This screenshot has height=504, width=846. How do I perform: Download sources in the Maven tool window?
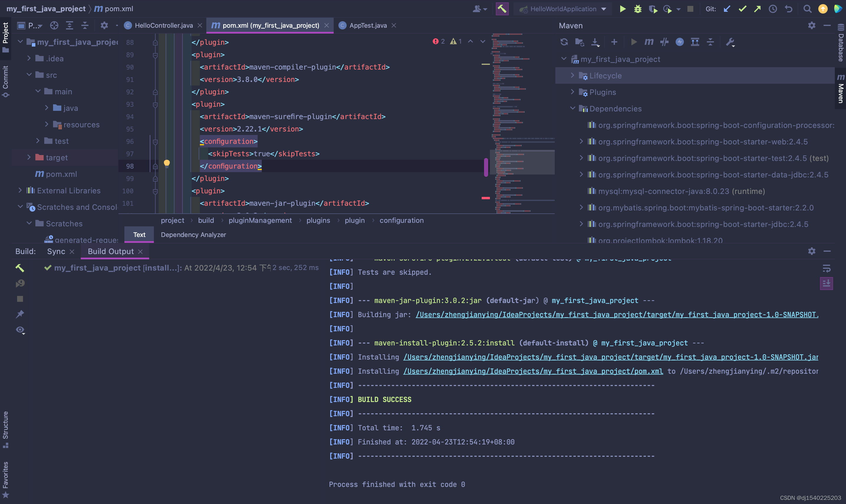pyautogui.click(x=595, y=42)
